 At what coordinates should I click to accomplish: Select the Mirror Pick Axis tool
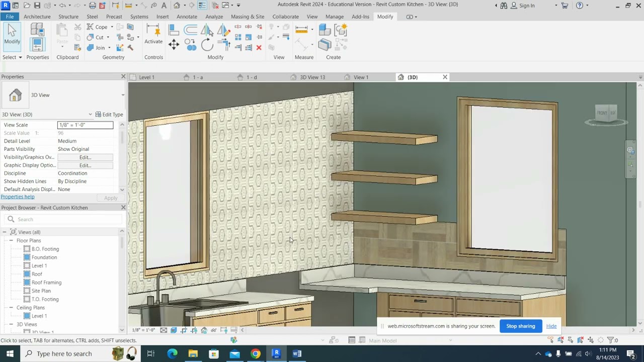(207, 30)
